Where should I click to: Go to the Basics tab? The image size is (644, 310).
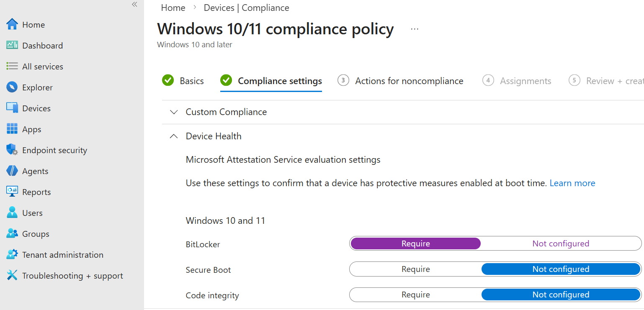[x=192, y=81]
